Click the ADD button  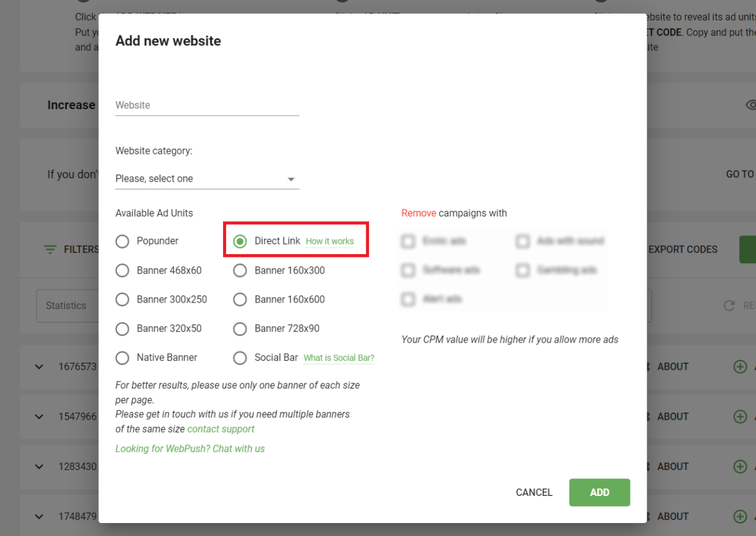point(599,492)
